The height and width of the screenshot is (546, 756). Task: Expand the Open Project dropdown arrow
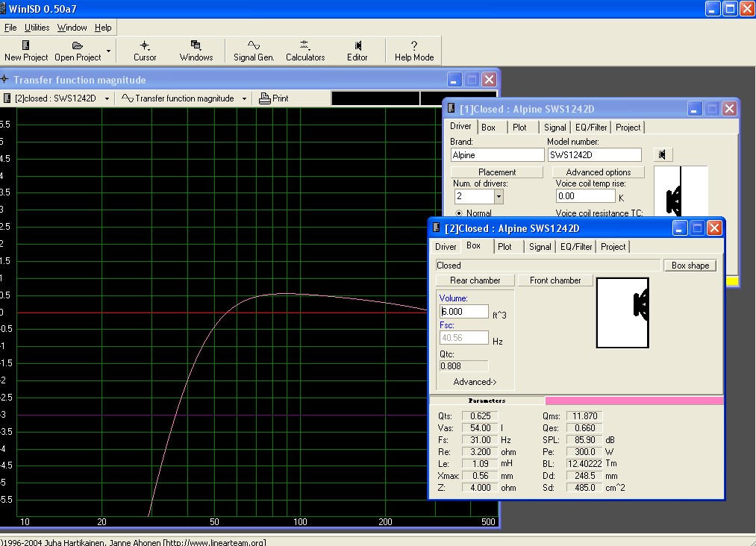108,51
